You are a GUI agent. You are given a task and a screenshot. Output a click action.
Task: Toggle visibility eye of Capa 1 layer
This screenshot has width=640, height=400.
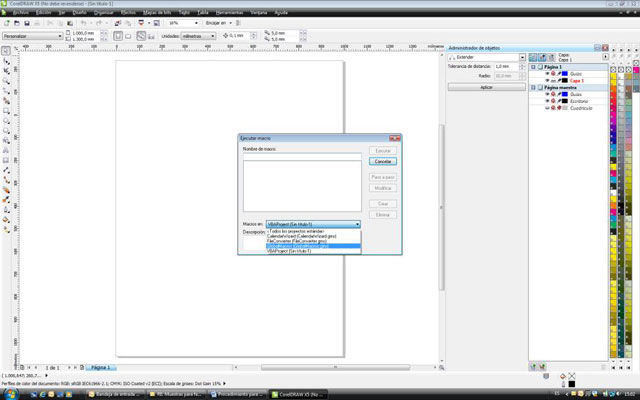[x=546, y=80]
